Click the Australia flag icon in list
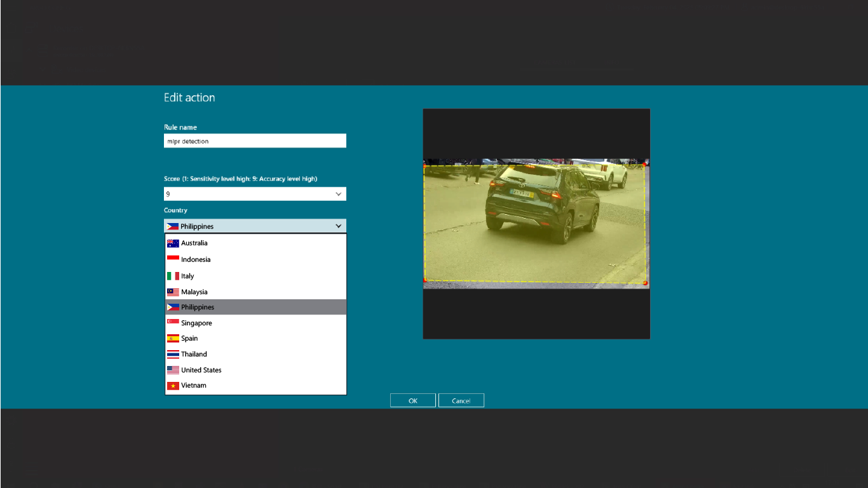Viewport: 868px width, 488px height. pyautogui.click(x=173, y=243)
